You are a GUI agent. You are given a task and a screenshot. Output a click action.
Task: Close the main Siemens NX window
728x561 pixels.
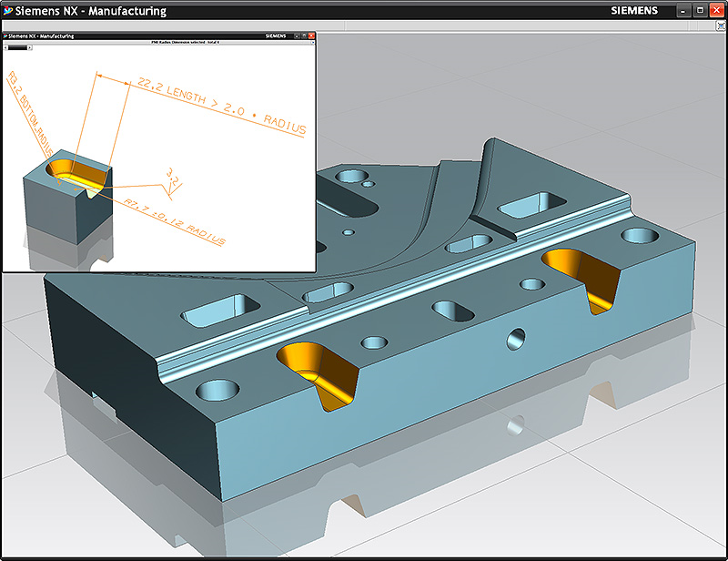[717, 11]
